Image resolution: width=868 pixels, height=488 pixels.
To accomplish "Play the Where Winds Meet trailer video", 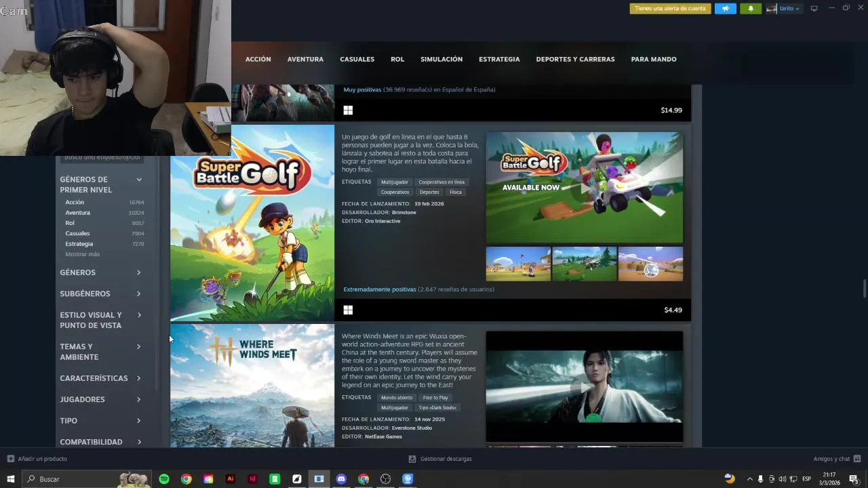I will click(x=585, y=387).
